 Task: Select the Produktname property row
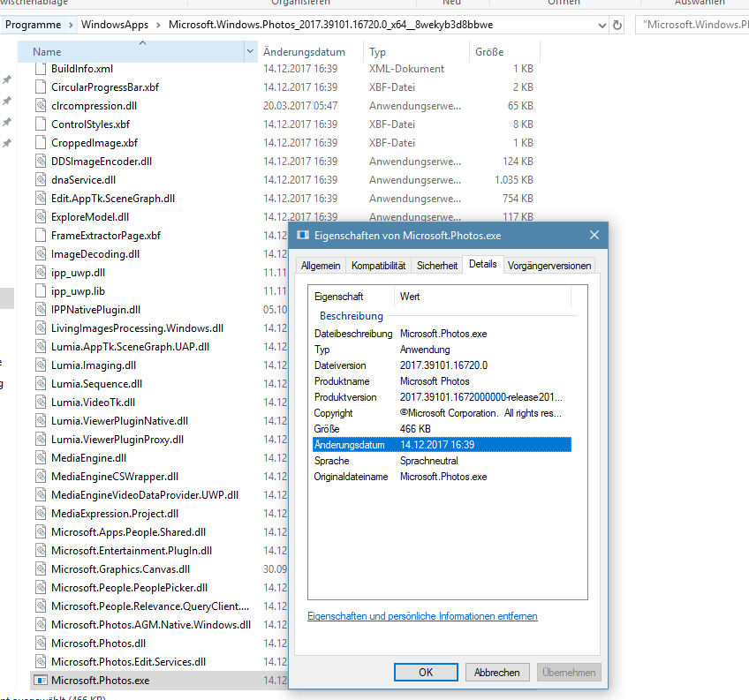coord(442,381)
